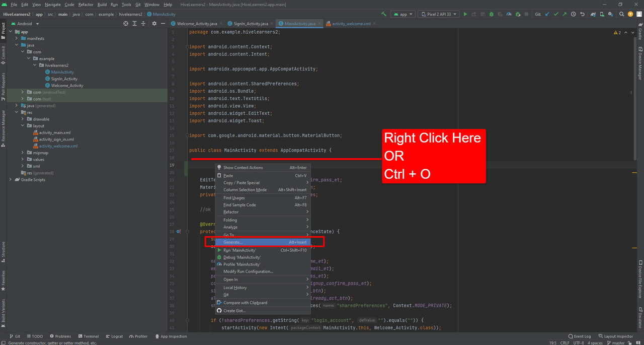Switch to the activity_welcome.xml tab
The image size is (644, 345).
point(351,24)
